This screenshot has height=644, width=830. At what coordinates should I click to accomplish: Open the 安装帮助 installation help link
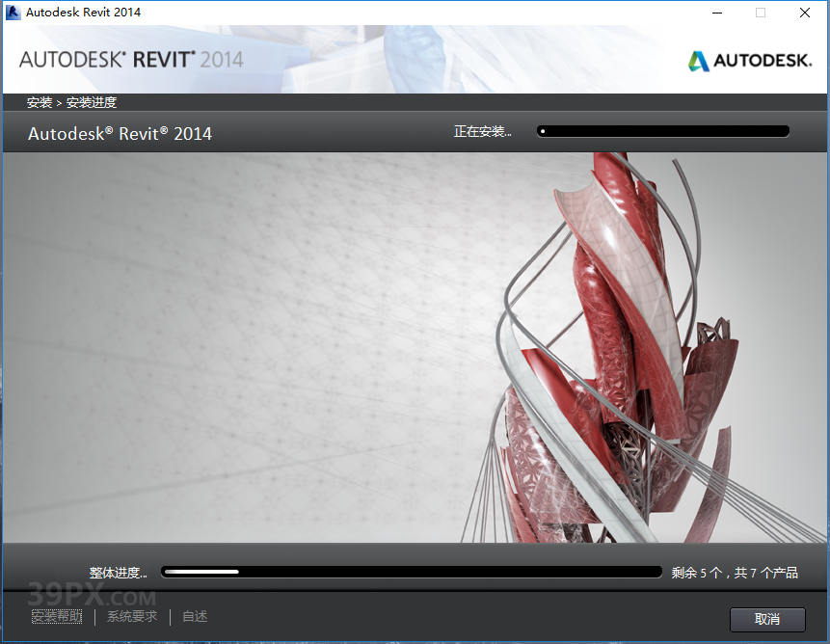[57, 616]
